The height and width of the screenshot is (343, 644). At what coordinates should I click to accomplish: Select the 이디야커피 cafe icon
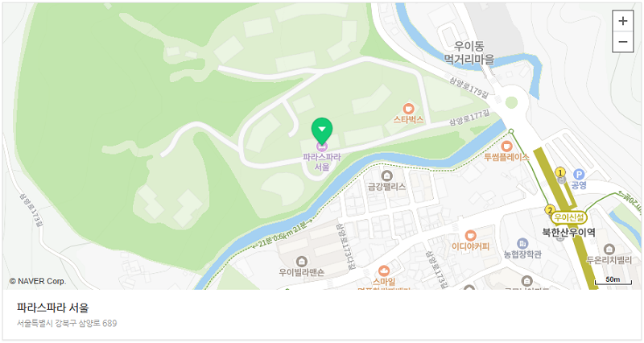(471, 236)
